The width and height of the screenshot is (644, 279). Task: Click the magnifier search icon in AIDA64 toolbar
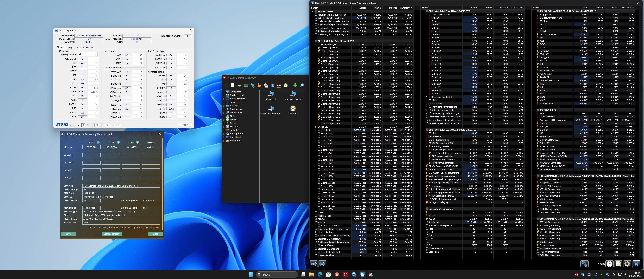coord(302,85)
